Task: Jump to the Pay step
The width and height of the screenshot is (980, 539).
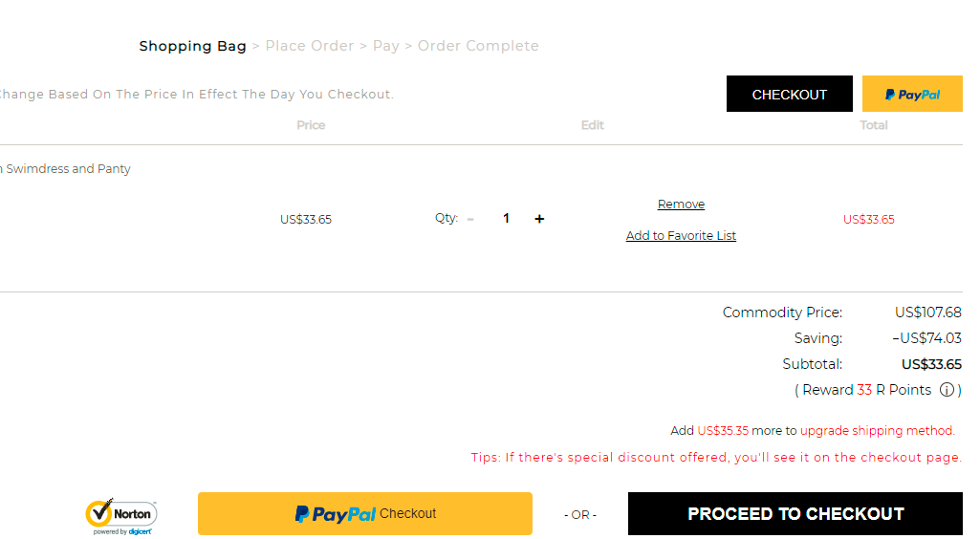Action: [386, 46]
